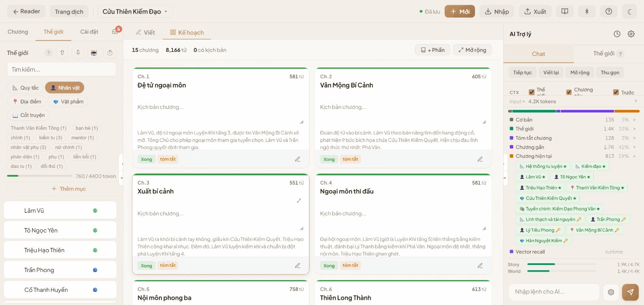Expand the Cơ bản context row

(x=634, y=120)
